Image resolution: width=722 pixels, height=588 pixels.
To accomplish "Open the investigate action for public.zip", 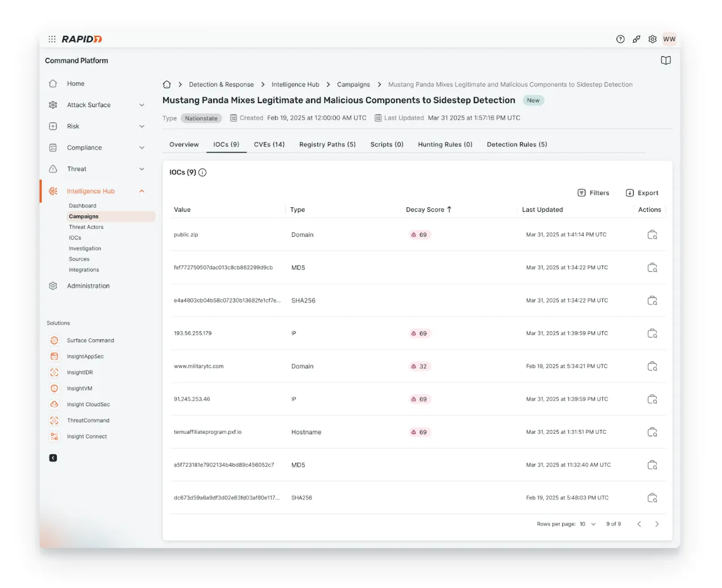I will (652, 234).
